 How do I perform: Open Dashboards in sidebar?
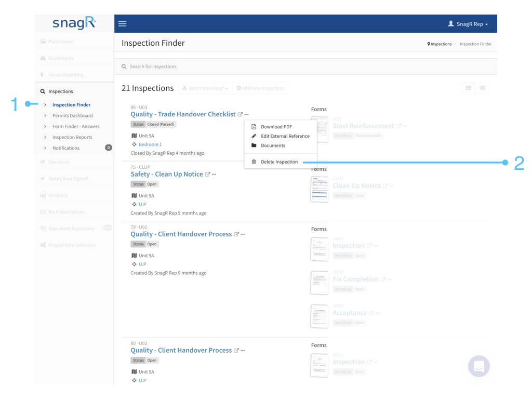pyautogui.click(x=61, y=58)
